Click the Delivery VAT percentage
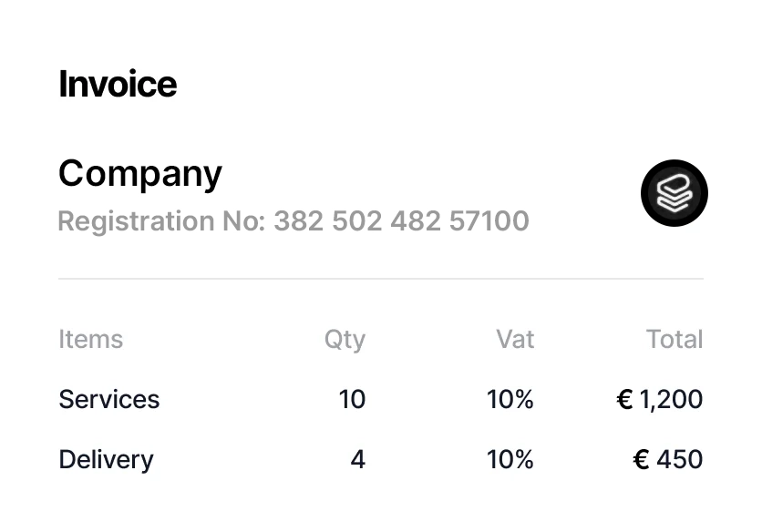 [x=510, y=459]
